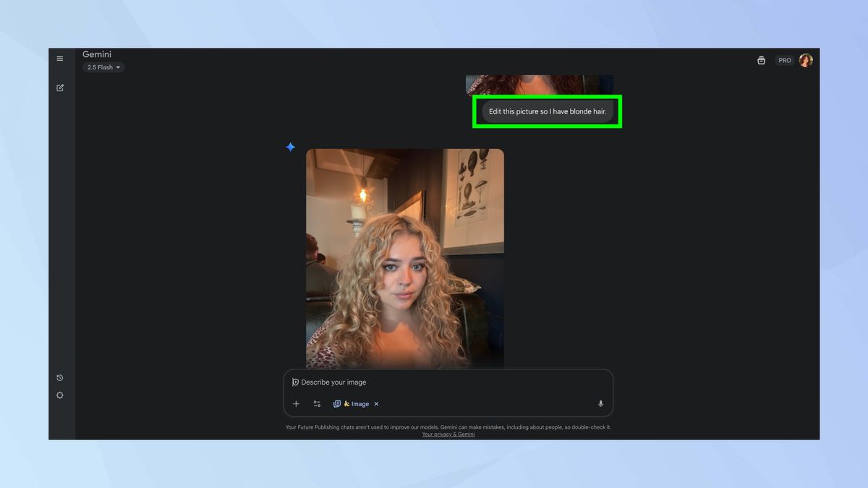Open the profile avatar account menu
The image size is (868, 488).
coord(806,60)
